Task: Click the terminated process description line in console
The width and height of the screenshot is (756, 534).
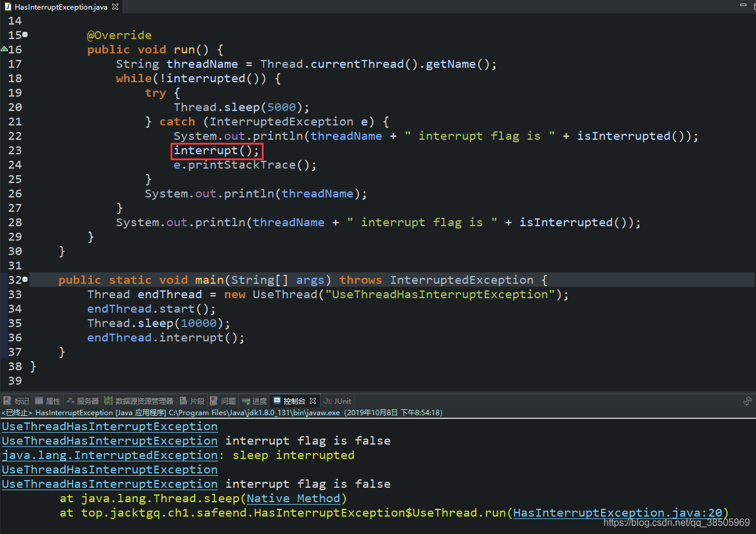Action: click(x=222, y=413)
